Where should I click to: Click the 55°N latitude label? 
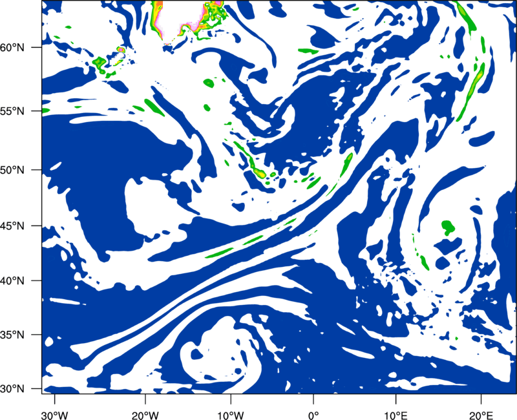tap(12, 111)
